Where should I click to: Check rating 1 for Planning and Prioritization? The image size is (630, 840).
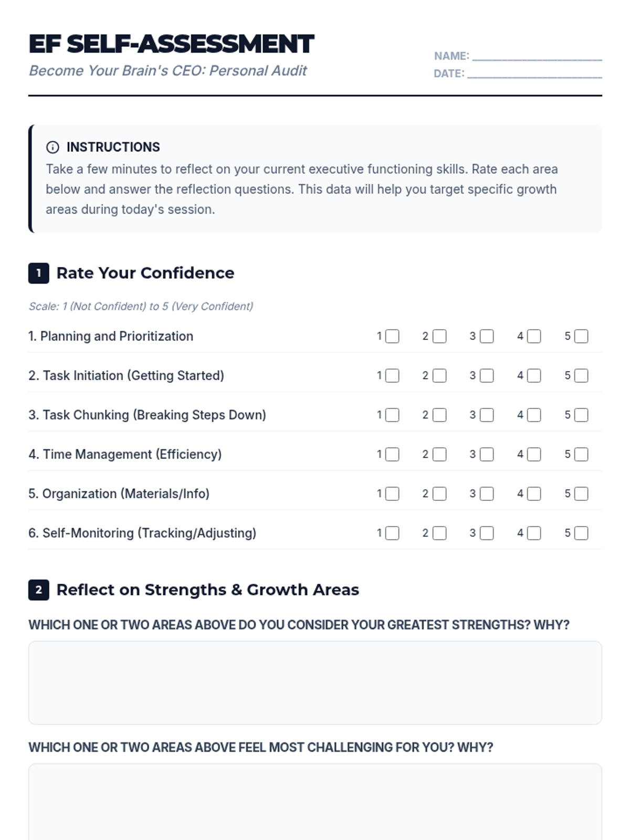[x=392, y=336]
